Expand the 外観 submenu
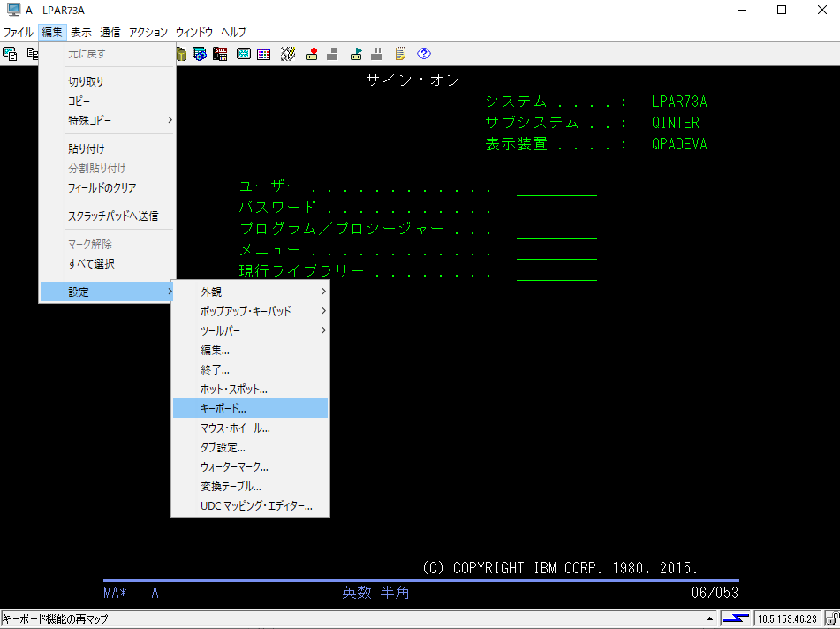840x629 pixels. 250,292
